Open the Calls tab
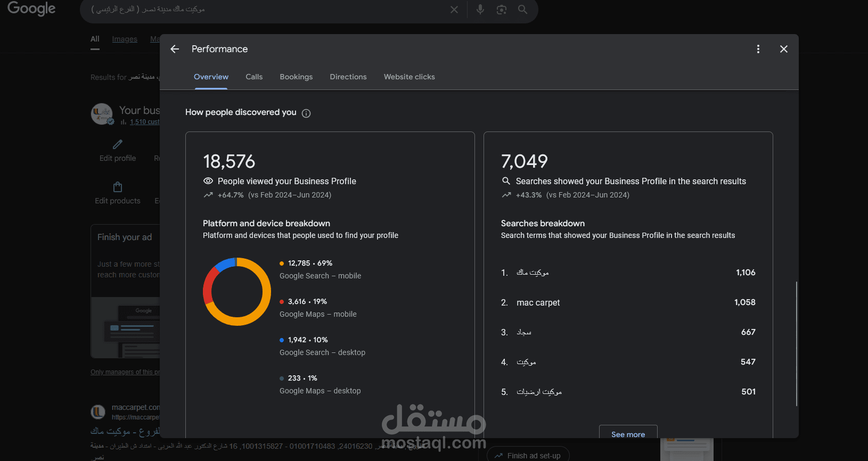Viewport: 868px width, 461px height. [254, 77]
